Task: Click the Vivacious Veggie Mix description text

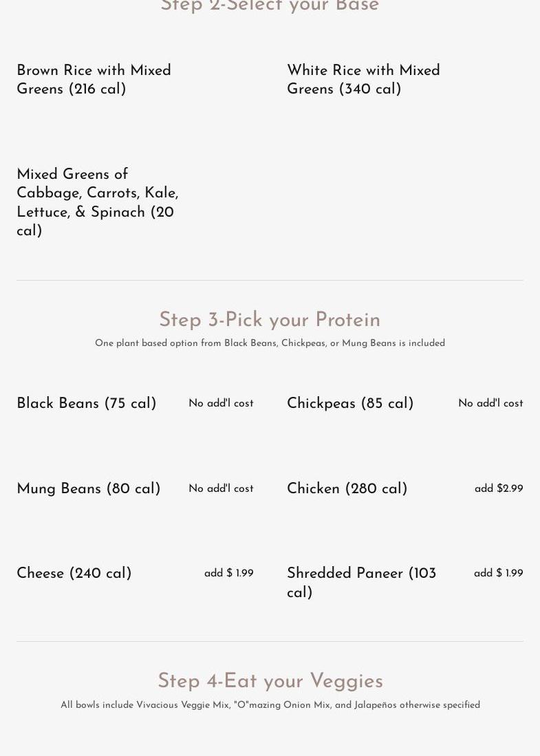Action: coord(270,705)
